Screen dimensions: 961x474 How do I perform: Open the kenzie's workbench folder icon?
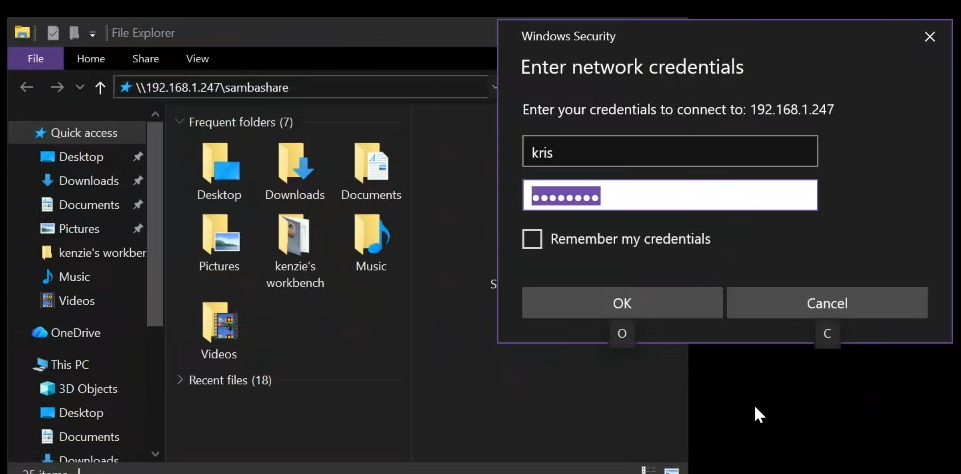(x=295, y=237)
